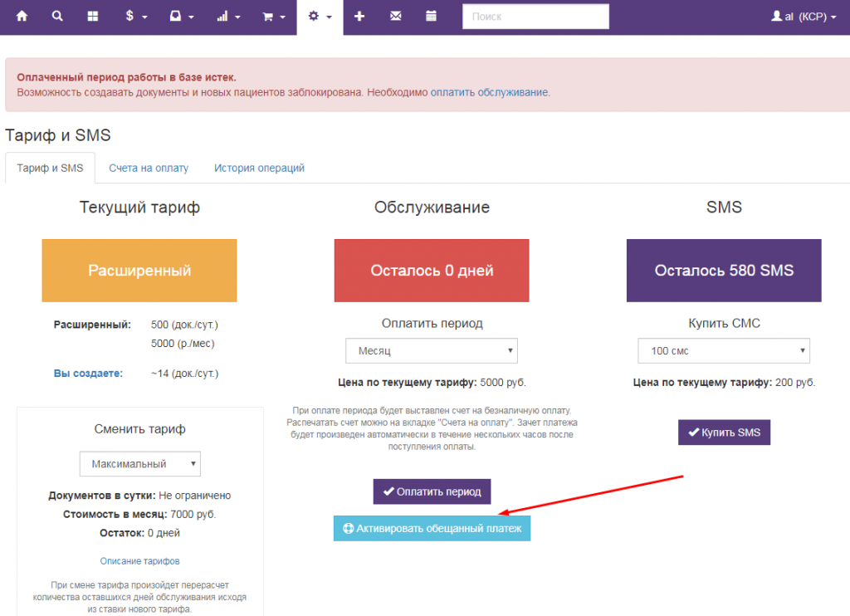Screen dimensions: 850x616
Task: Click the 500 (док./сут.) value
Action: pos(184,325)
